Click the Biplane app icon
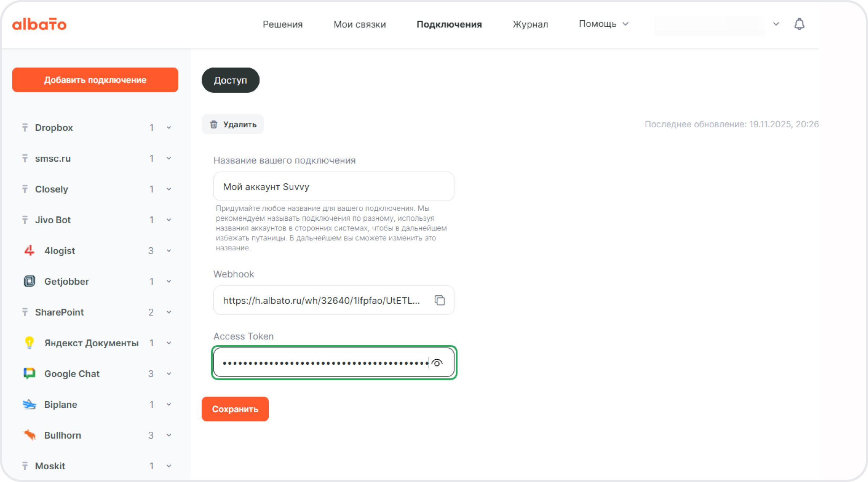 [x=29, y=404]
